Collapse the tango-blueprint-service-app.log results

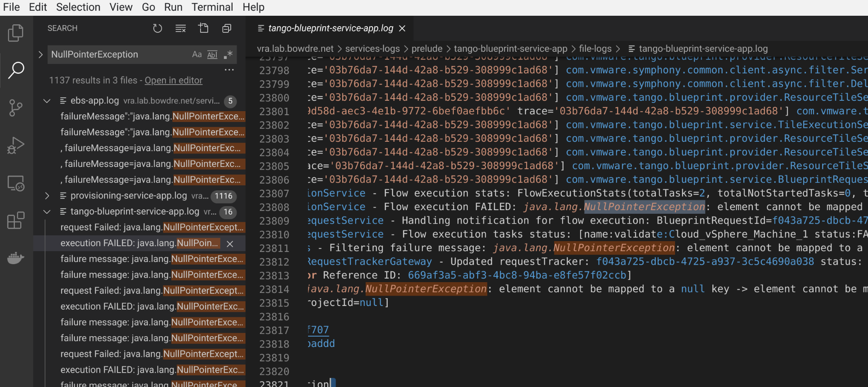[x=47, y=211]
